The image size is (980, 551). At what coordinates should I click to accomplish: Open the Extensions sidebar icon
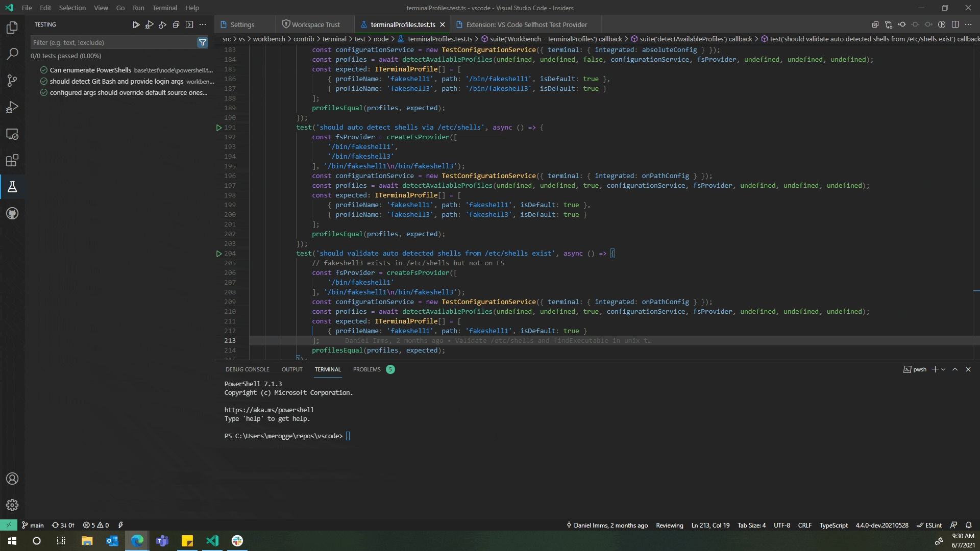point(12,161)
